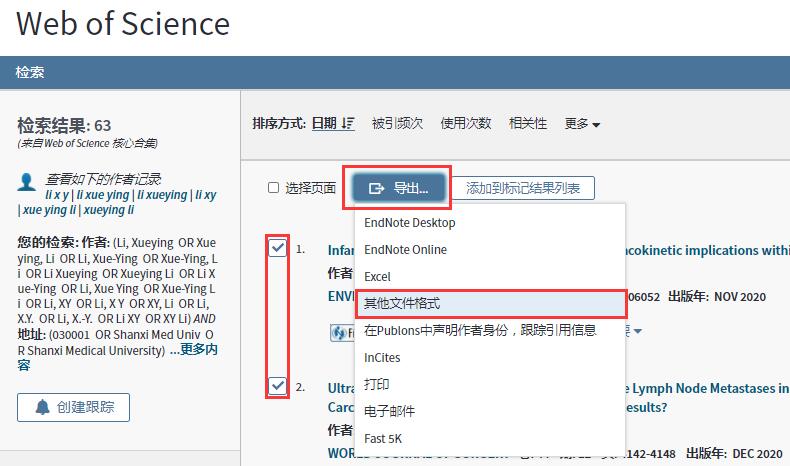The width and height of the screenshot is (790, 466).
Task: Click the export arrow icon in 导出 button
Action: [x=377, y=188]
